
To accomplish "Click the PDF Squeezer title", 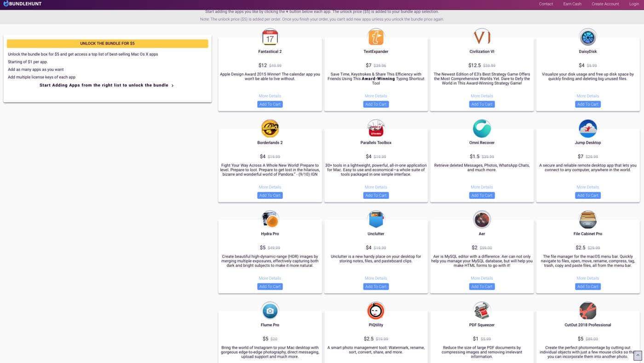I will point(482,325).
